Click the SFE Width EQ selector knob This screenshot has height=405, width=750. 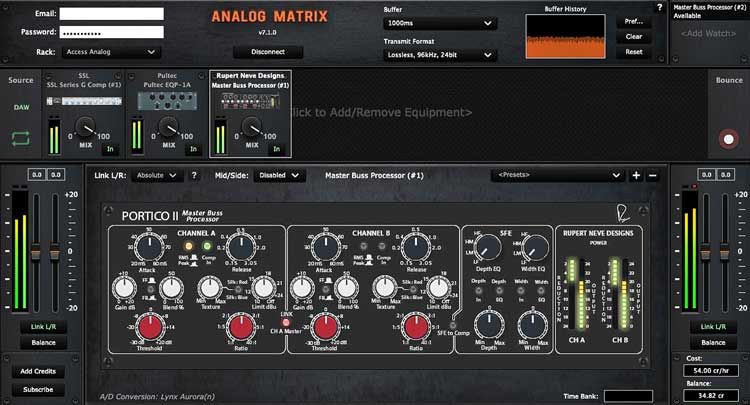pos(535,248)
